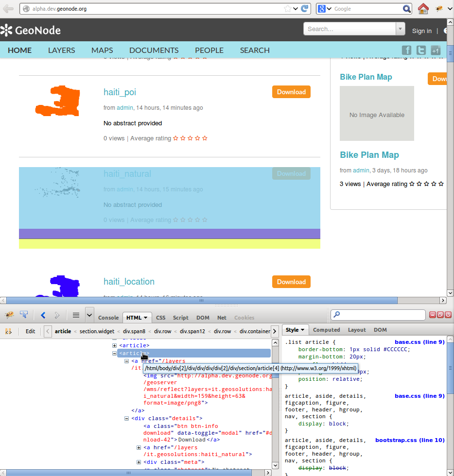The width and height of the screenshot is (454, 476).
Task: Open the URL history dropdown arrow
Action: [x=296, y=9]
